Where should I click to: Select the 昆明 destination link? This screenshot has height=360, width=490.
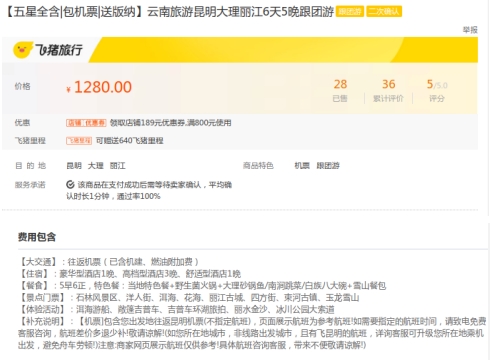74,166
